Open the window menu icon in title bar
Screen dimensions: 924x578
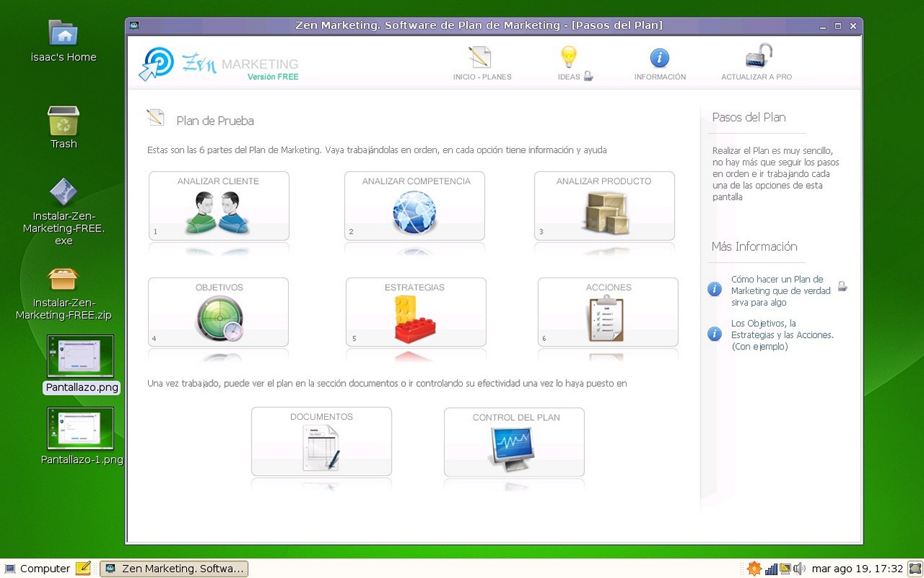coord(134,25)
